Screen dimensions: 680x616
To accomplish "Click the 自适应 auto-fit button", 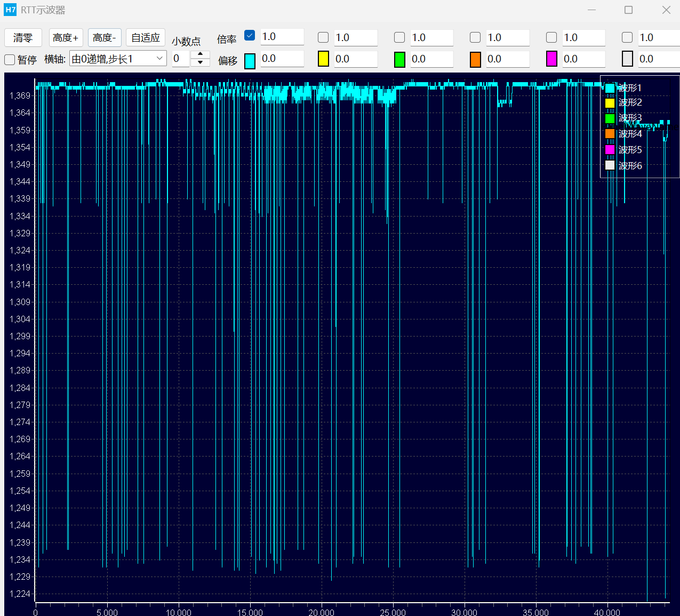I will 146,38.
